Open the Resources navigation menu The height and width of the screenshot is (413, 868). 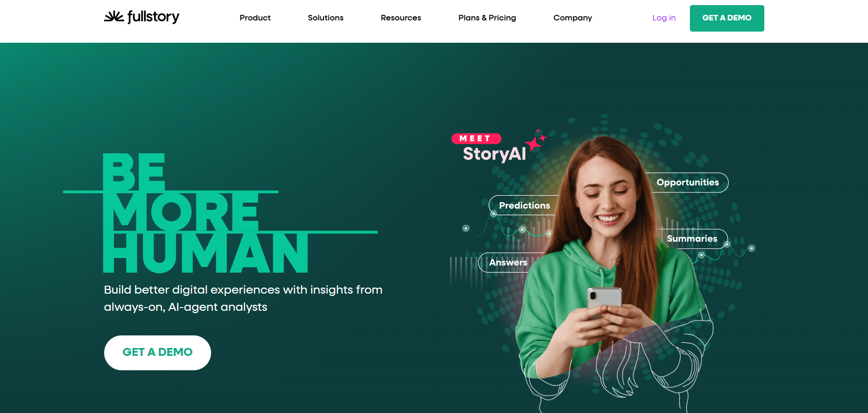click(x=401, y=18)
